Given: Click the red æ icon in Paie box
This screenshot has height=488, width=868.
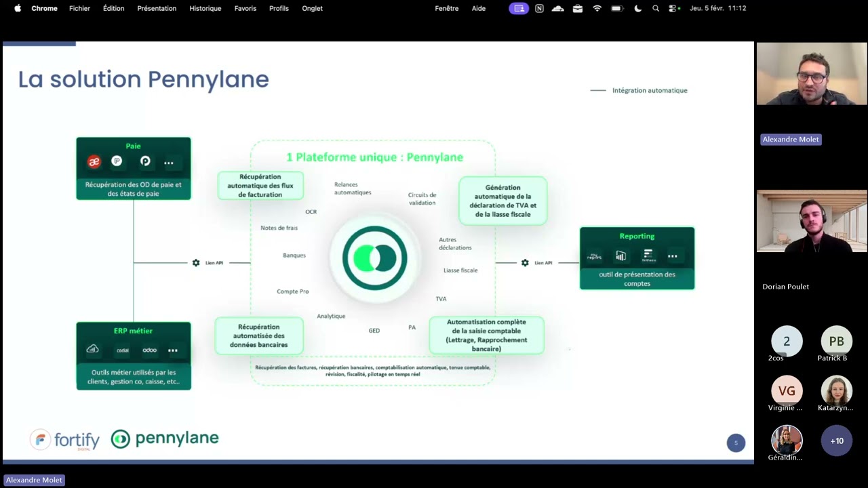Looking at the screenshot, I should point(94,161).
